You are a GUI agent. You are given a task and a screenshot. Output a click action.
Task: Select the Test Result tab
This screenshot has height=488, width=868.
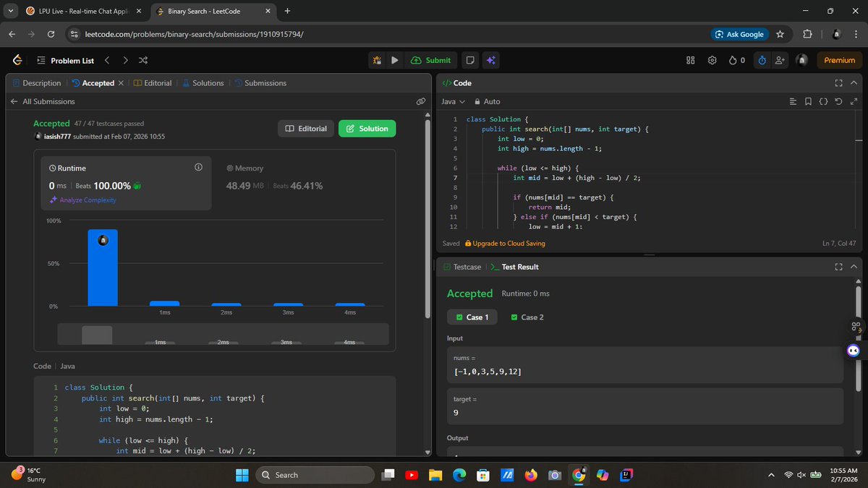click(514, 267)
